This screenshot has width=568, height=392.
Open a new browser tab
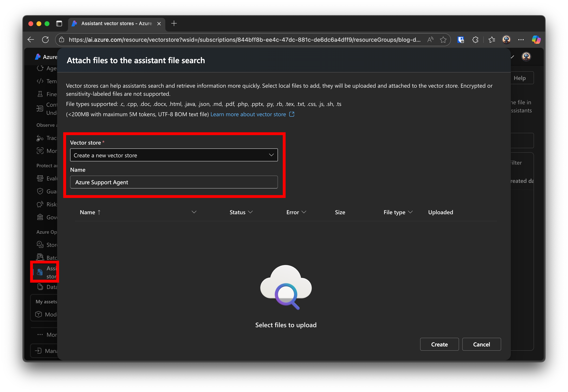[x=174, y=23]
